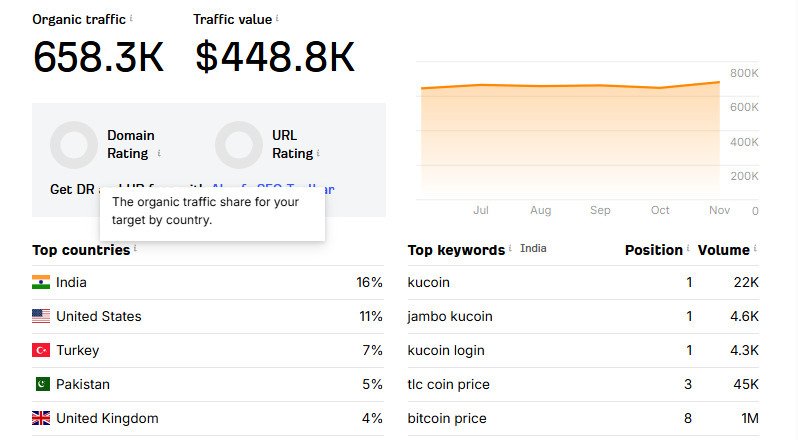Screen dimensions: 798x440
Task: Click the United Kingdom flag icon
Action: coord(41,418)
